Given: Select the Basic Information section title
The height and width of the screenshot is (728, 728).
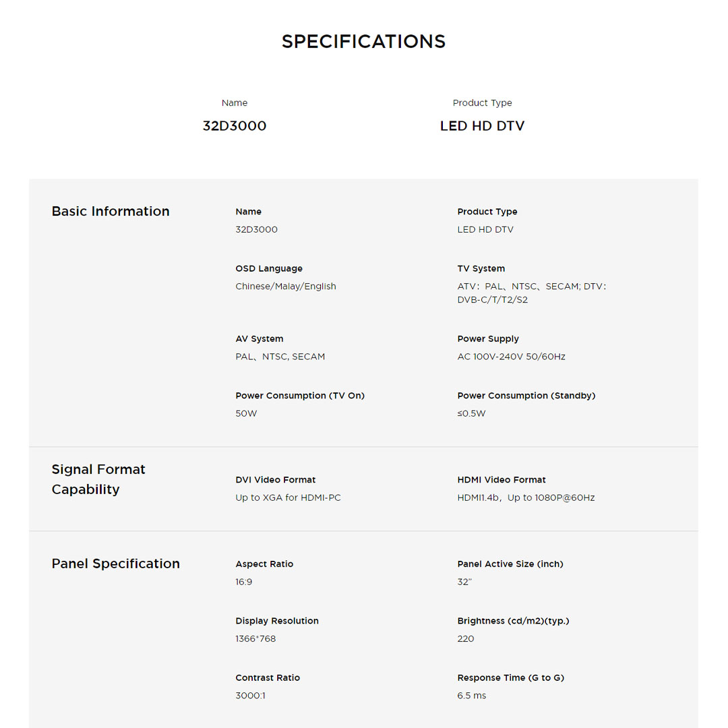Looking at the screenshot, I should pyautogui.click(x=111, y=211).
